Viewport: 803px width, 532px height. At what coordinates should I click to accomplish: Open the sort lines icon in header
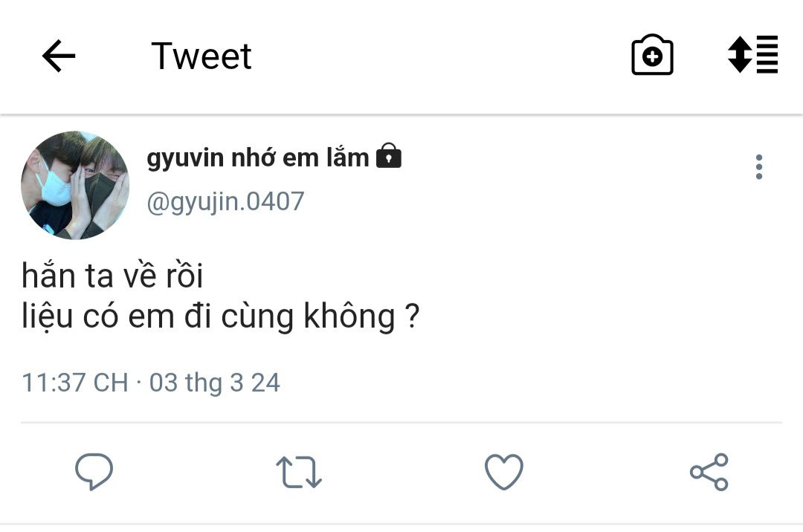click(x=752, y=55)
